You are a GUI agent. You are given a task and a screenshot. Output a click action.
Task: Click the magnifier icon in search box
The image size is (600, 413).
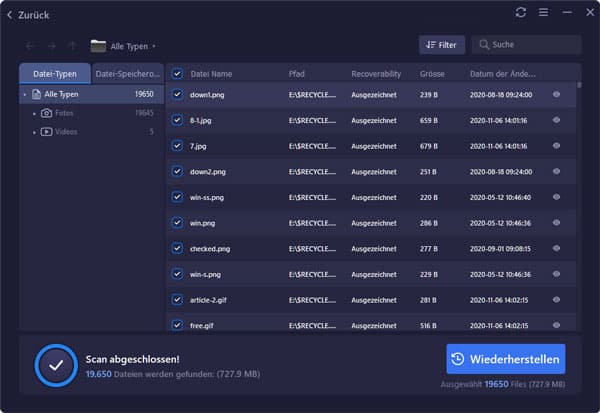pyautogui.click(x=484, y=45)
